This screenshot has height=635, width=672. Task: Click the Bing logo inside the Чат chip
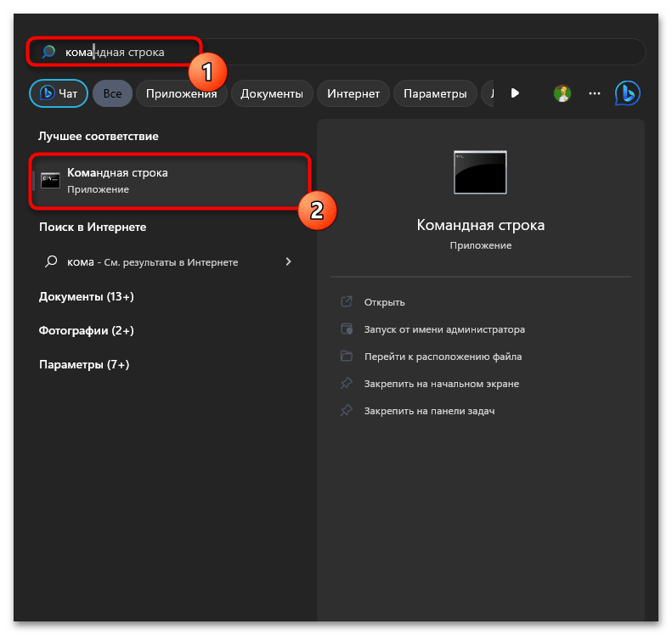[x=47, y=93]
